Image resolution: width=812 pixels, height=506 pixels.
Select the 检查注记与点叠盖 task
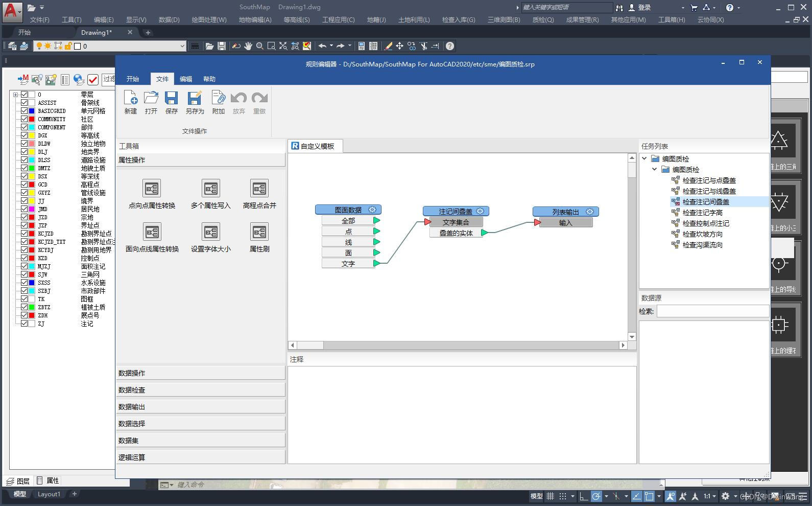coord(709,180)
